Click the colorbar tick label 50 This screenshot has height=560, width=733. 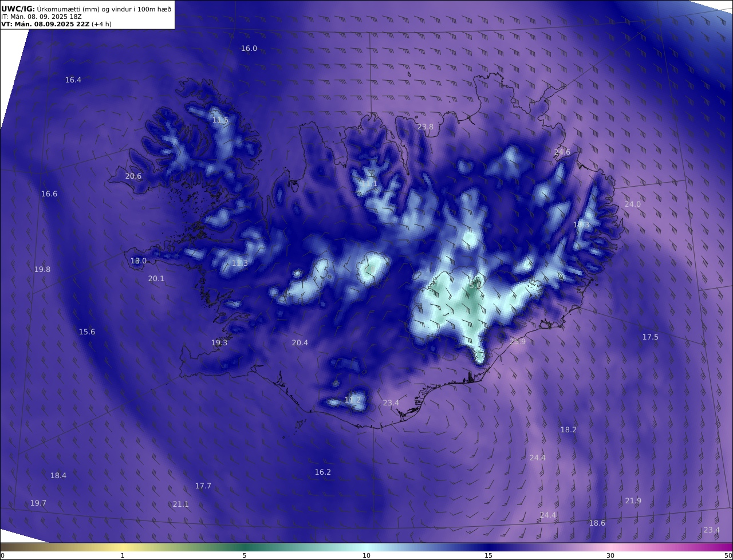pos(728,556)
